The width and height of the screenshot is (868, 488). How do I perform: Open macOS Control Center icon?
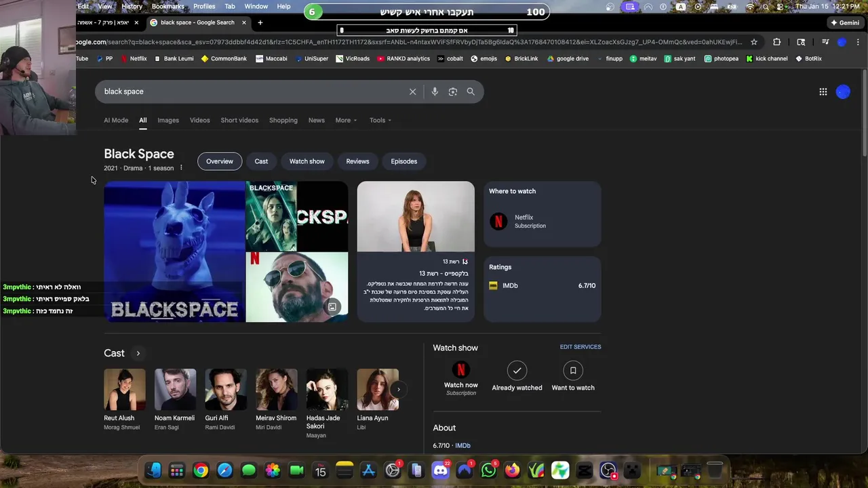pyautogui.click(x=781, y=6)
